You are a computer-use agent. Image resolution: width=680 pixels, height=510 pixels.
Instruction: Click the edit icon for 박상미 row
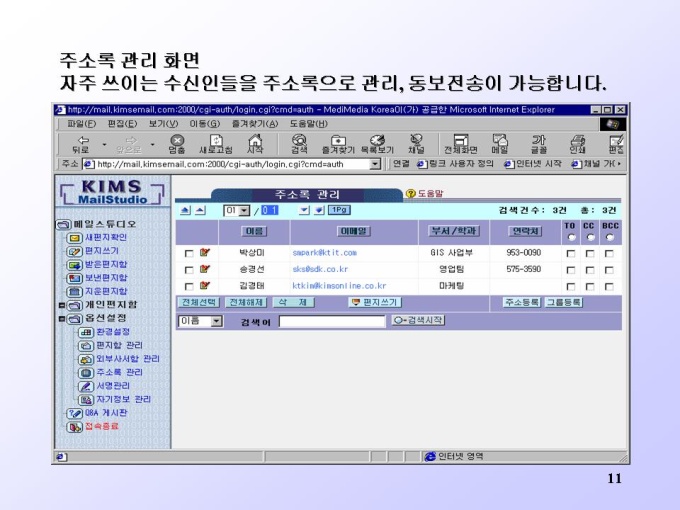pyautogui.click(x=205, y=252)
